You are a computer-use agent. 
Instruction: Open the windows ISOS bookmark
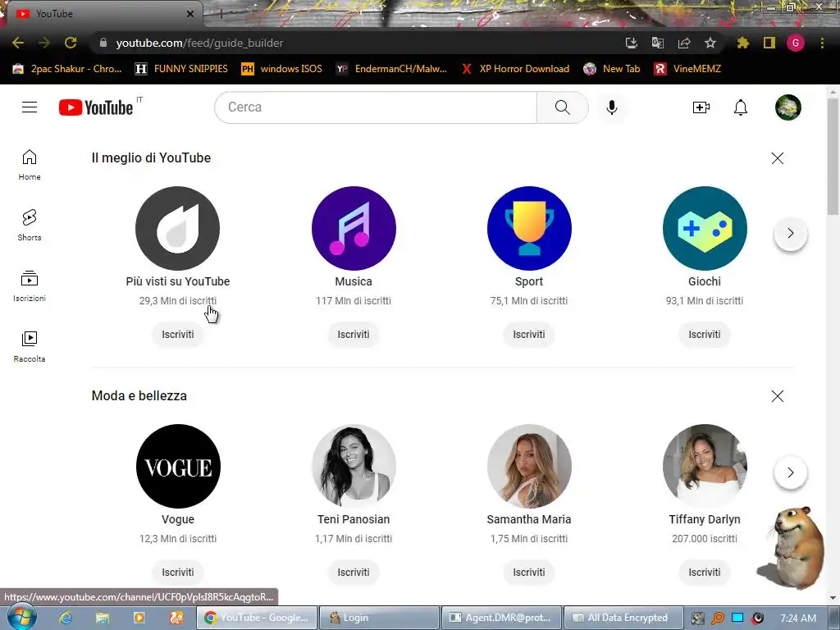click(282, 69)
